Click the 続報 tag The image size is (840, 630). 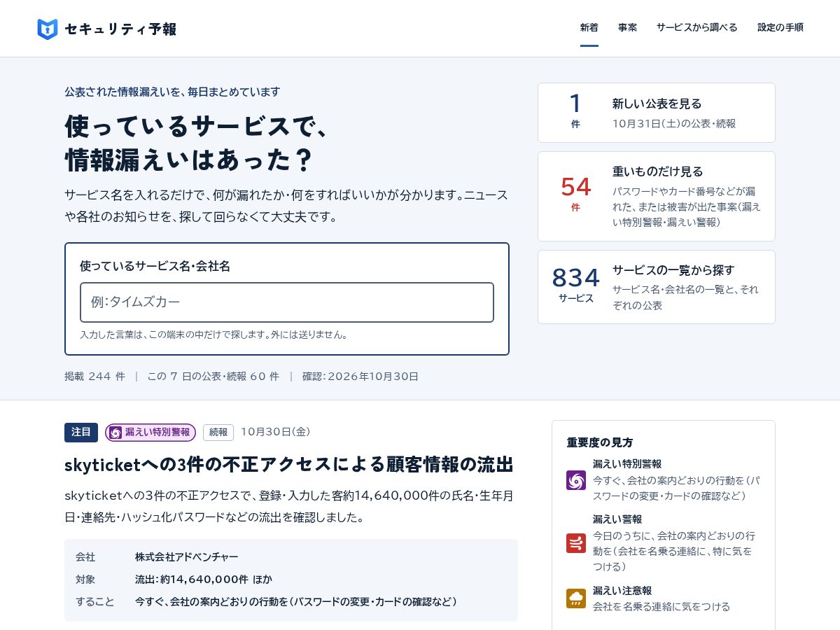[218, 433]
